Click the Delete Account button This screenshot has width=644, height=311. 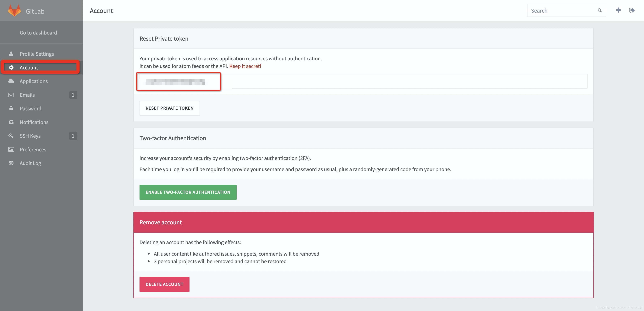[x=164, y=284]
